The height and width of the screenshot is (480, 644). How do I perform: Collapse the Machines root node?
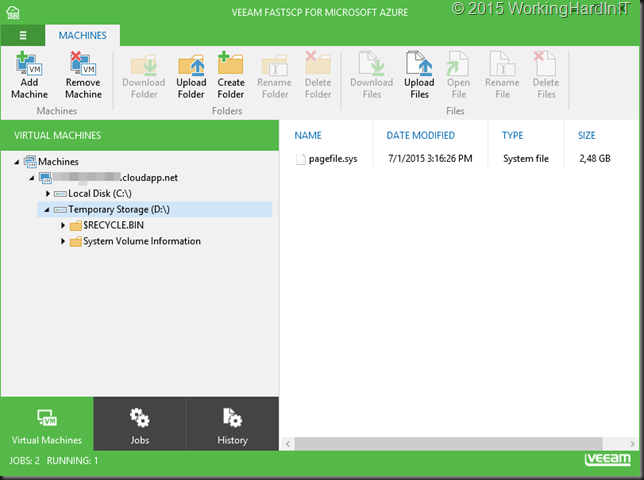[x=16, y=162]
